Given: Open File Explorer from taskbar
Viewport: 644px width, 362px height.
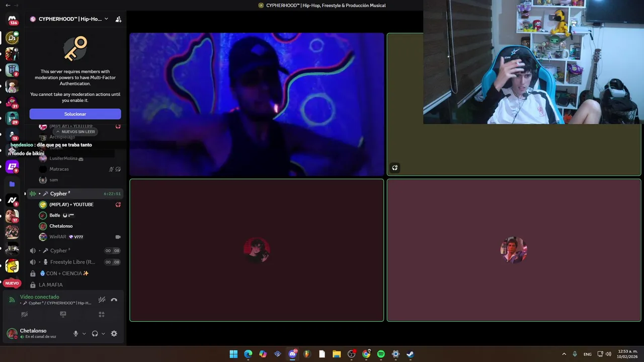Looking at the screenshot, I should tap(337, 354).
